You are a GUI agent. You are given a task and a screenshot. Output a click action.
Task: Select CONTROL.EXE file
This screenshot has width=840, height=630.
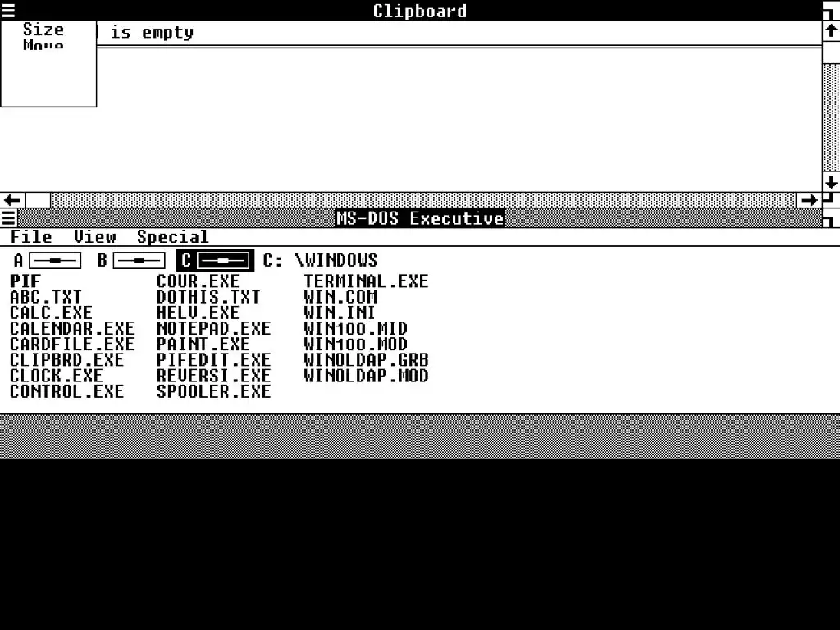click(67, 391)
